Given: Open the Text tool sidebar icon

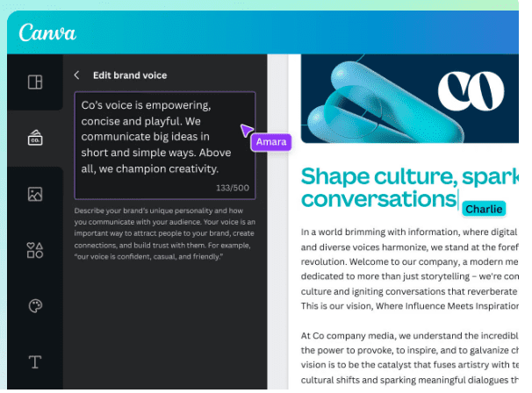Looking at the screenshot, I should click(x=35, y=361).
